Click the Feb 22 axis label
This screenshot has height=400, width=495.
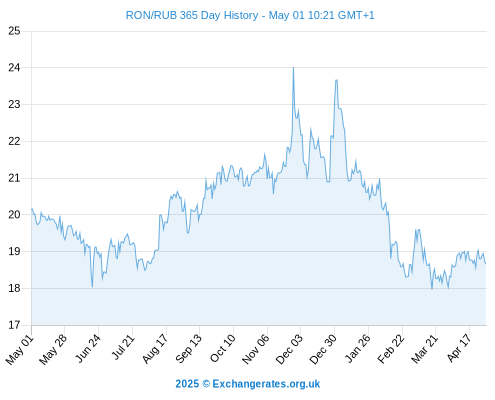tap(391, 349)
